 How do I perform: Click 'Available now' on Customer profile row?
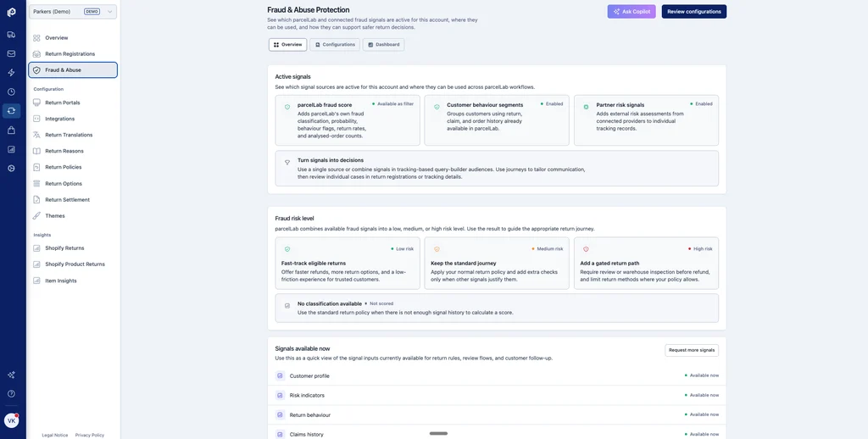[x=704, y=375]
